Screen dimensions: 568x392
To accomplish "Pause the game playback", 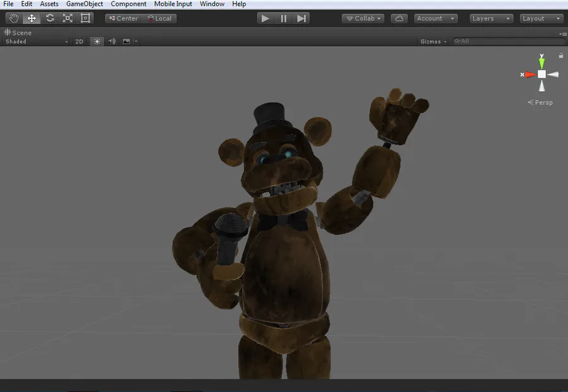I will 283,18.
